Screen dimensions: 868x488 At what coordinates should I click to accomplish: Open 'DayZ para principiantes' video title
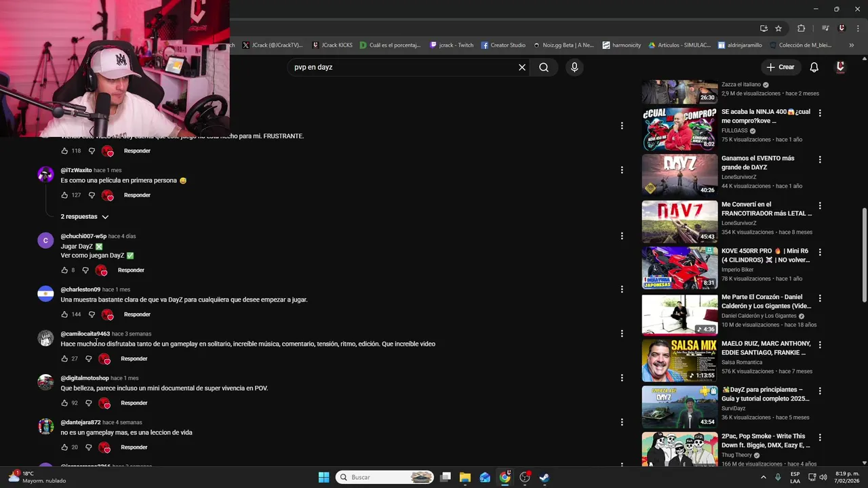click(766, 394)
